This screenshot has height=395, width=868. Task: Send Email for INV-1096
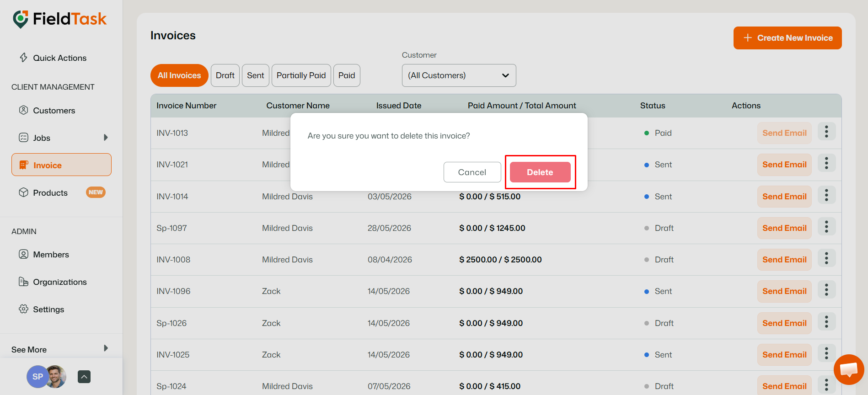784,291
